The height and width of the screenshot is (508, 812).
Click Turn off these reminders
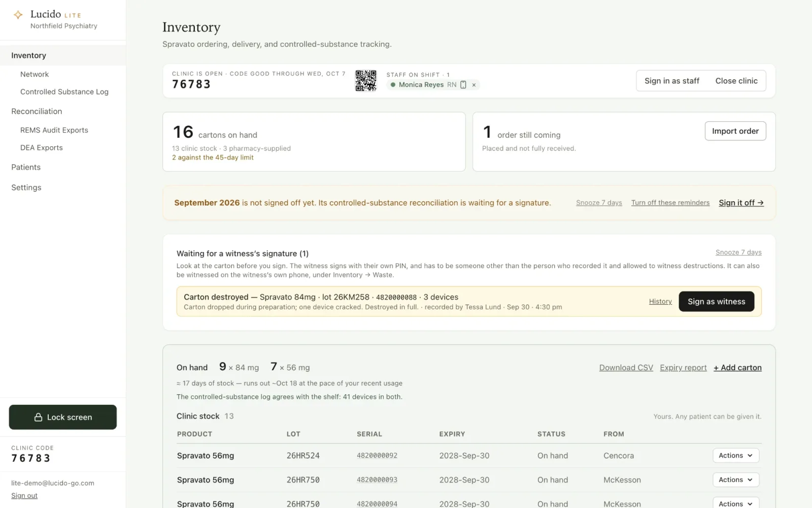[670, 203]
